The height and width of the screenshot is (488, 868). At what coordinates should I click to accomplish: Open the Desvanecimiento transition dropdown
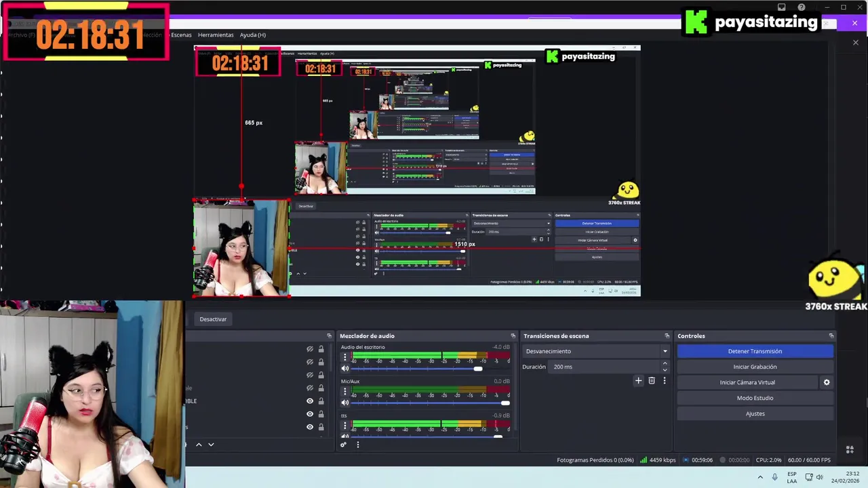tap(596, 351)
